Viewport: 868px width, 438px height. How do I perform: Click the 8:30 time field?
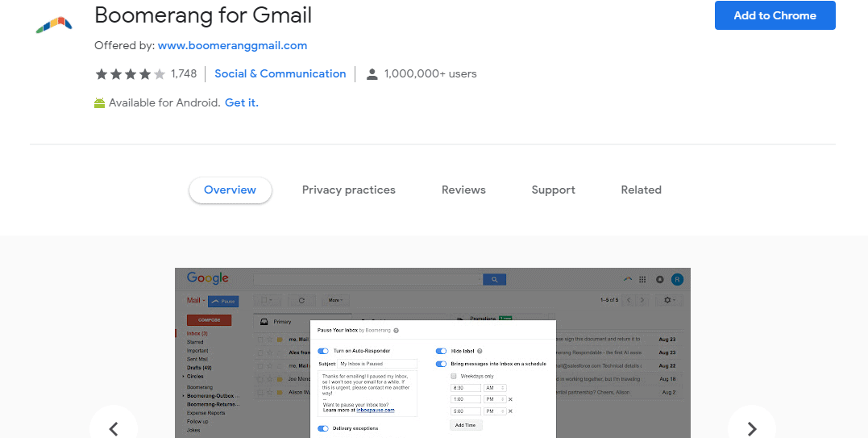466,388
